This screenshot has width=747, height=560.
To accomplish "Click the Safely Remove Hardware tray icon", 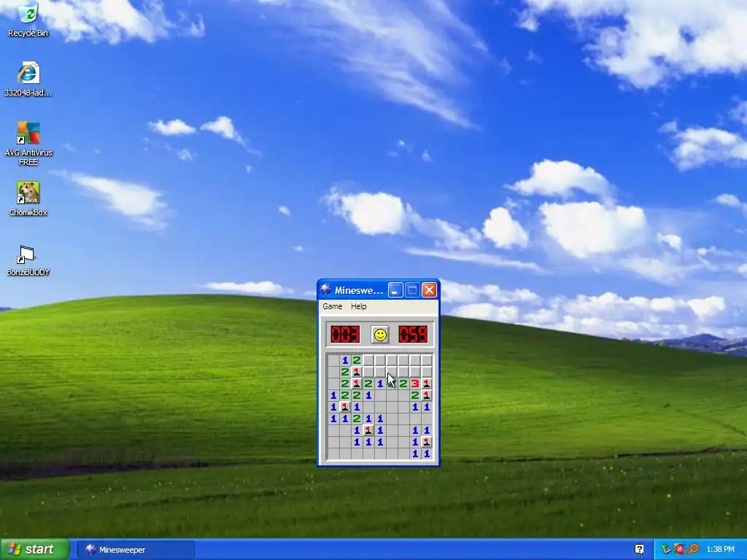I will [665, 549].
